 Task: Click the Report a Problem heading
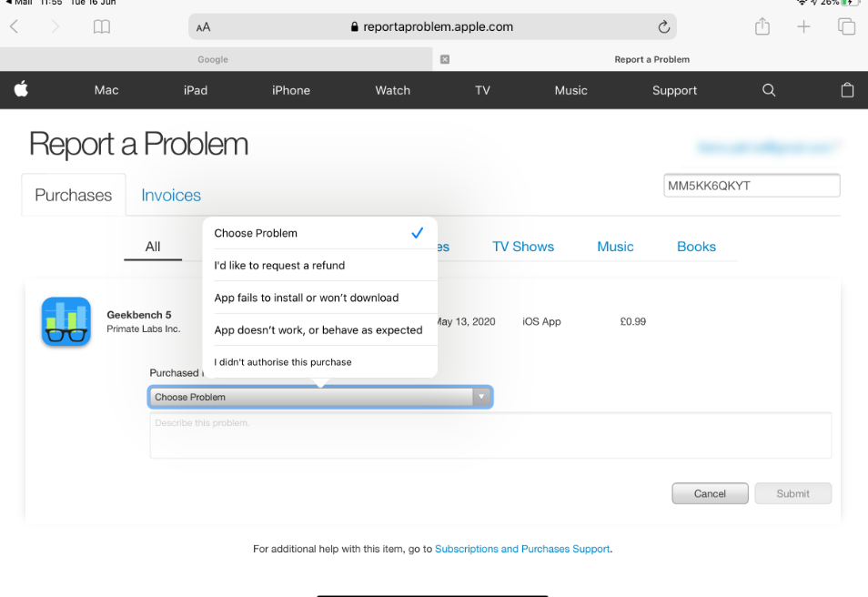[x=138, y=144]
